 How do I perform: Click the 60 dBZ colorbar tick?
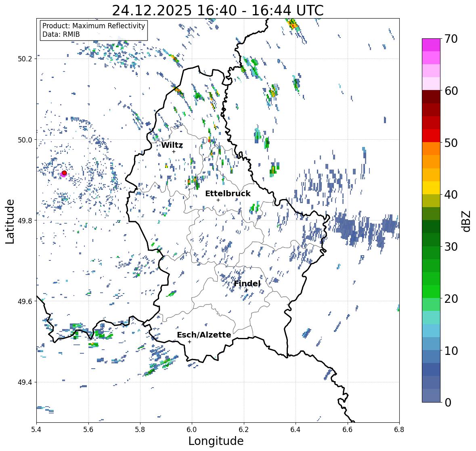pos(451,91)
